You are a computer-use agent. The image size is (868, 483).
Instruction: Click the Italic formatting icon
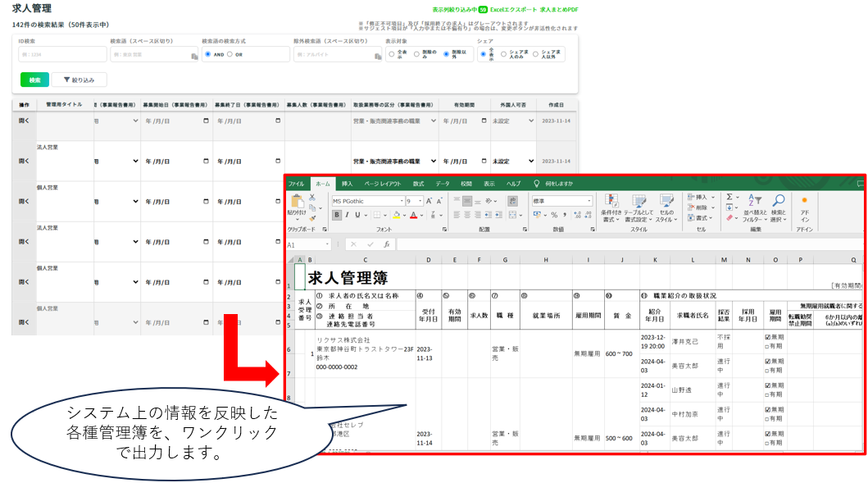click(347, 215)
